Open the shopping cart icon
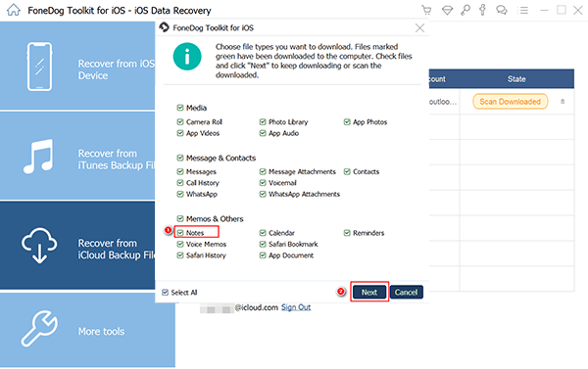 point(426,10)
